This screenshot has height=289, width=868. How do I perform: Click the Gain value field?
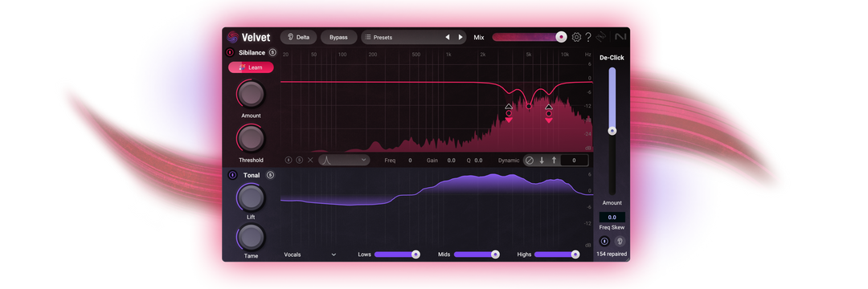(x=451, y=161)
